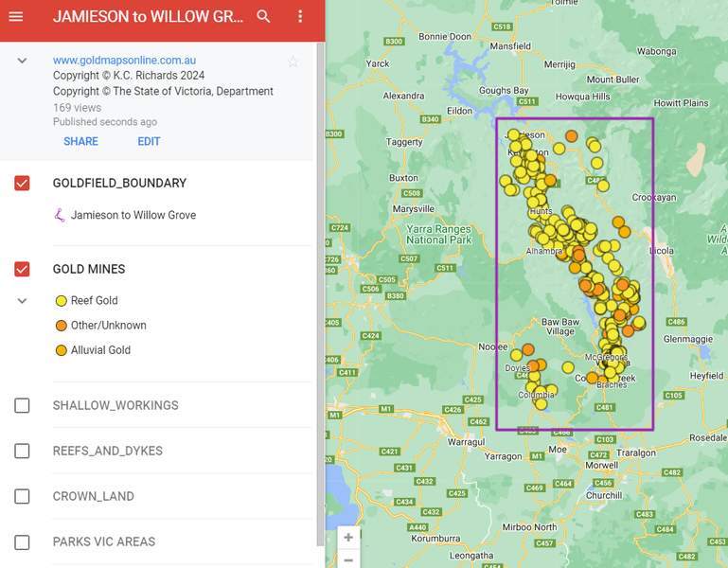Image resolution: width=728 pixels, height=568 pixels.
Task: Click the Glenmaggie town label
Action: [x=687, y=339]
